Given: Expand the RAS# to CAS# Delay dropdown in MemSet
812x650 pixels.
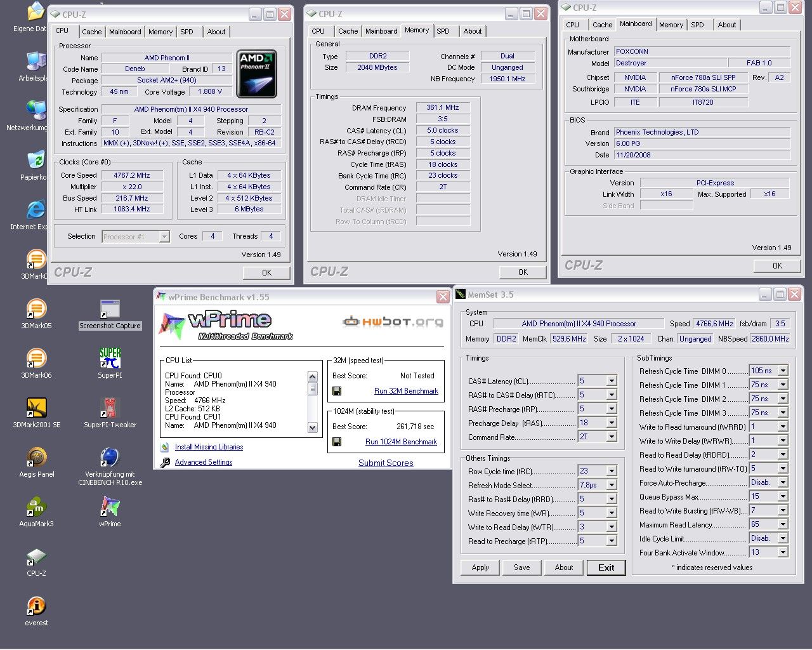Looking at the screenshot, I should tap(612, 395).
